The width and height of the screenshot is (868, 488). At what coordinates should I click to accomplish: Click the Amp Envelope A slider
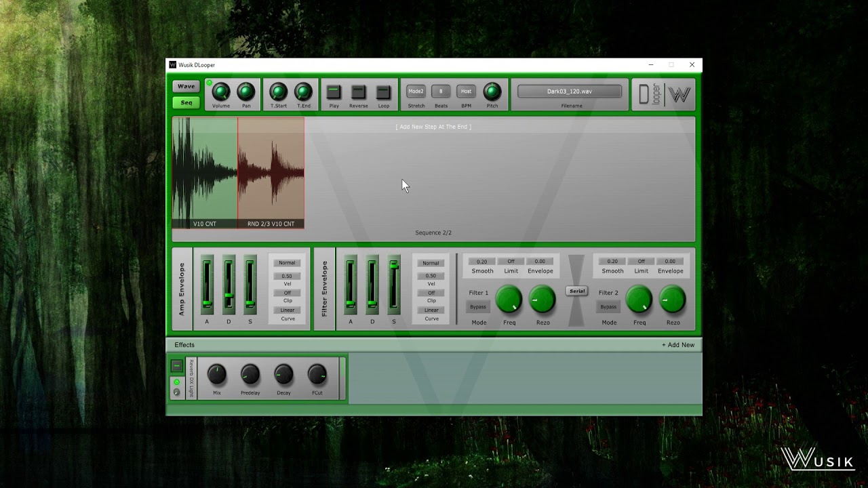(207, 285)
